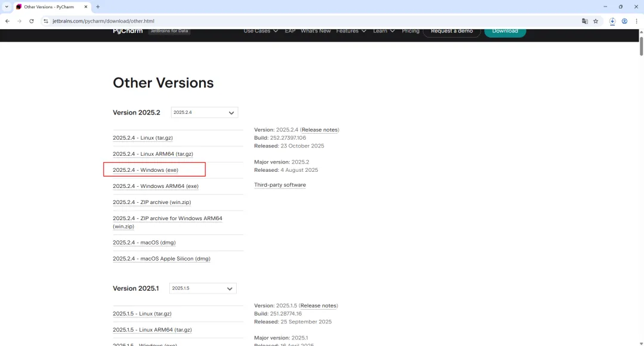Open the browser downloads icon
This screenshot has width=644, height=346.
pyautogui.click(x=612, y=21)
